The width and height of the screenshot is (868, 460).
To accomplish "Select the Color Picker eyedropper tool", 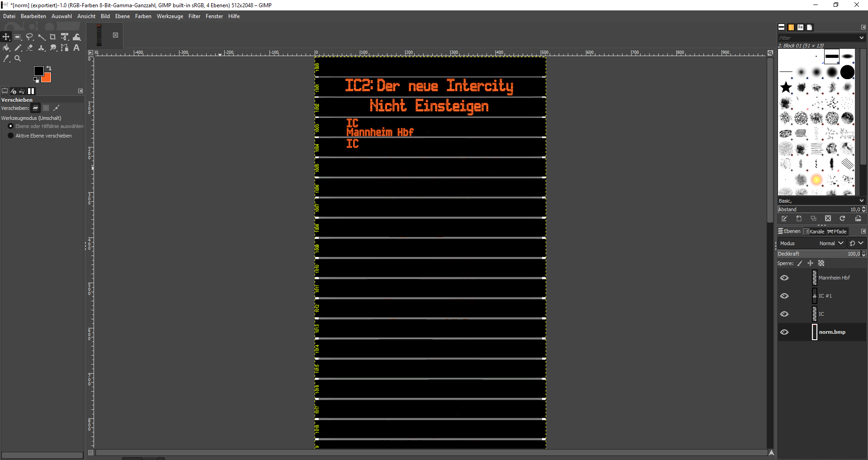I will [6, 59].
